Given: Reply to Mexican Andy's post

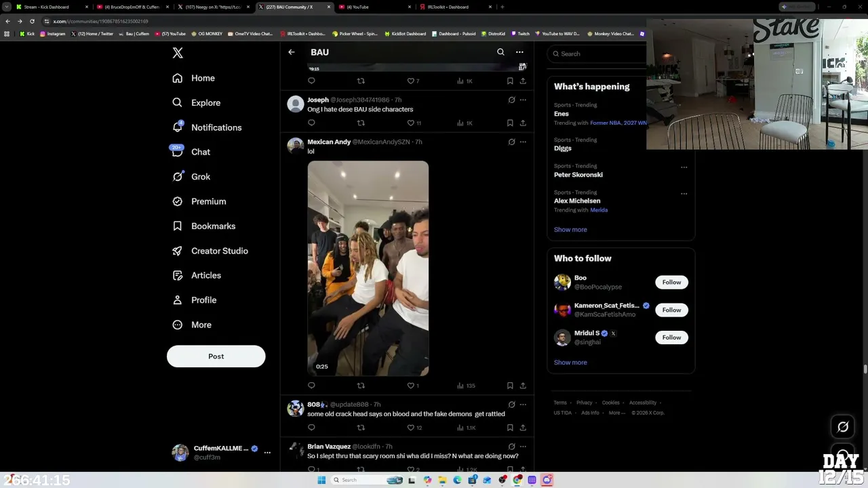Looking at the screenshot, I should click(x=311, y=386).
